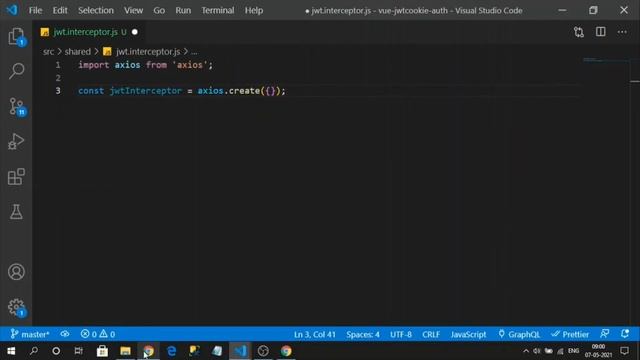Viewport: 640px width, 360px height.
Task: Open the Testing flask view
Action: pos(16,212)
